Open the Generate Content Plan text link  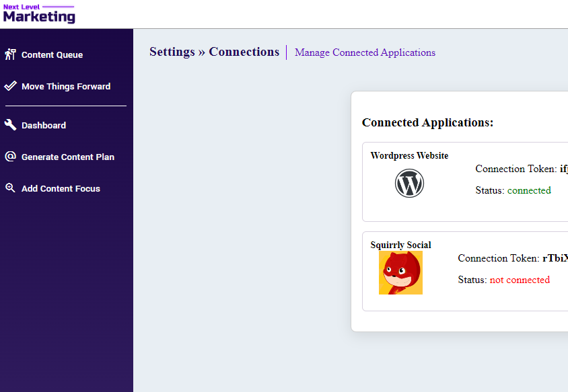(68, 157)
